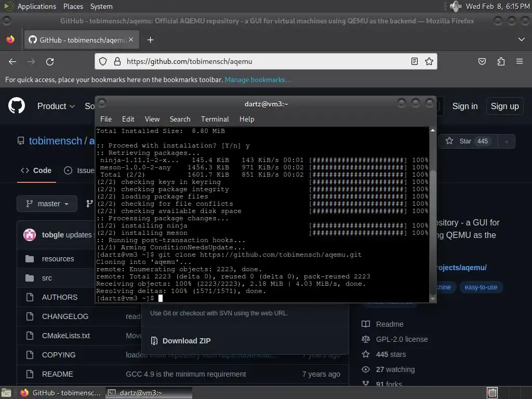Switch to dartz@vm3 terminal taskbar button
Viewport: 532px width, 399px height.
click(149, 393)
